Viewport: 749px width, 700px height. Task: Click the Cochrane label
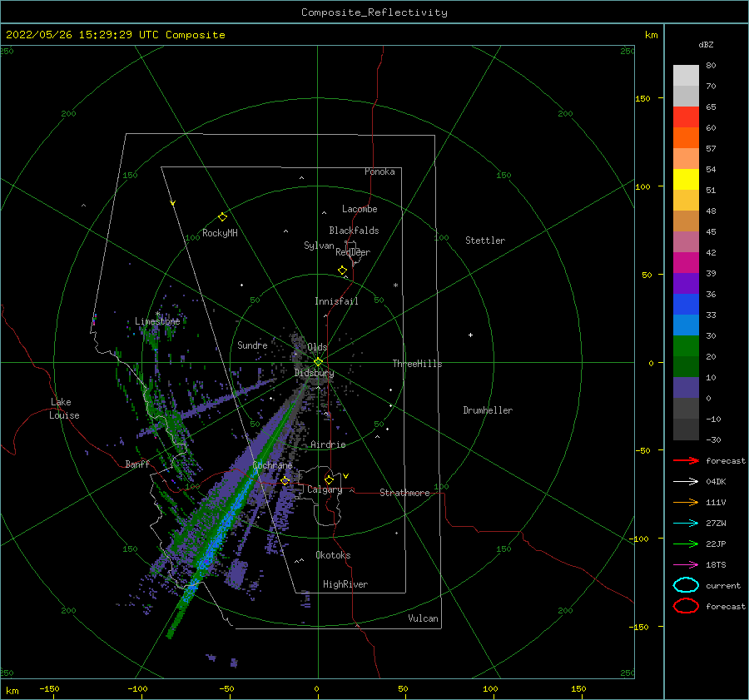[x=272, y=465]
